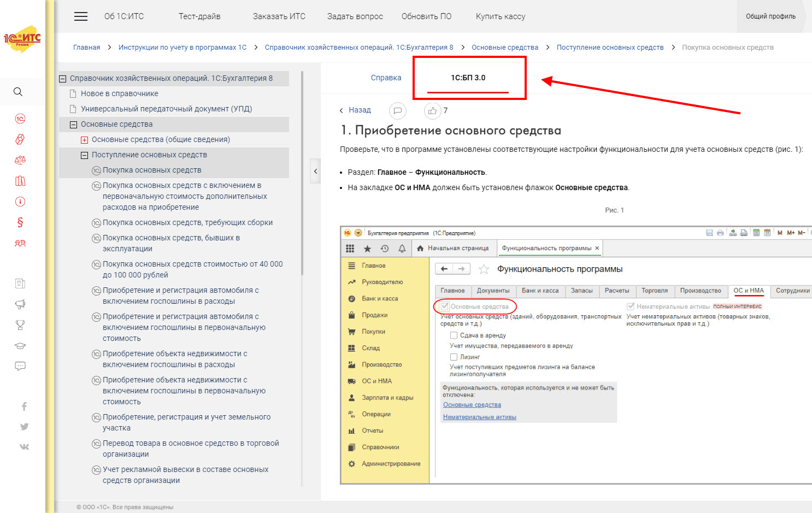
Task: Collapse the Поступление основных средств tree node
Action: pyautogui.click(x=84, y=155)
